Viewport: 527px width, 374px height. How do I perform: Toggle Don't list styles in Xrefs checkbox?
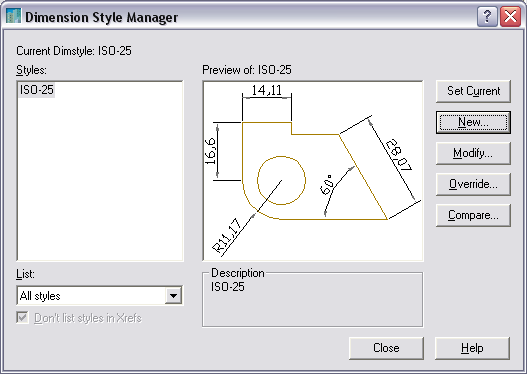(x=22, y=318)
